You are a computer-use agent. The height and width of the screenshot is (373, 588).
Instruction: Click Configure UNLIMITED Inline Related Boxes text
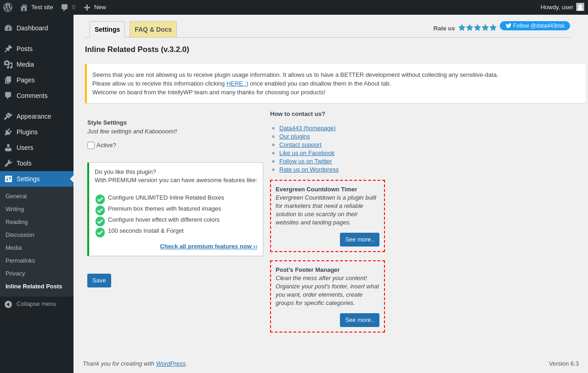point(166,198)
